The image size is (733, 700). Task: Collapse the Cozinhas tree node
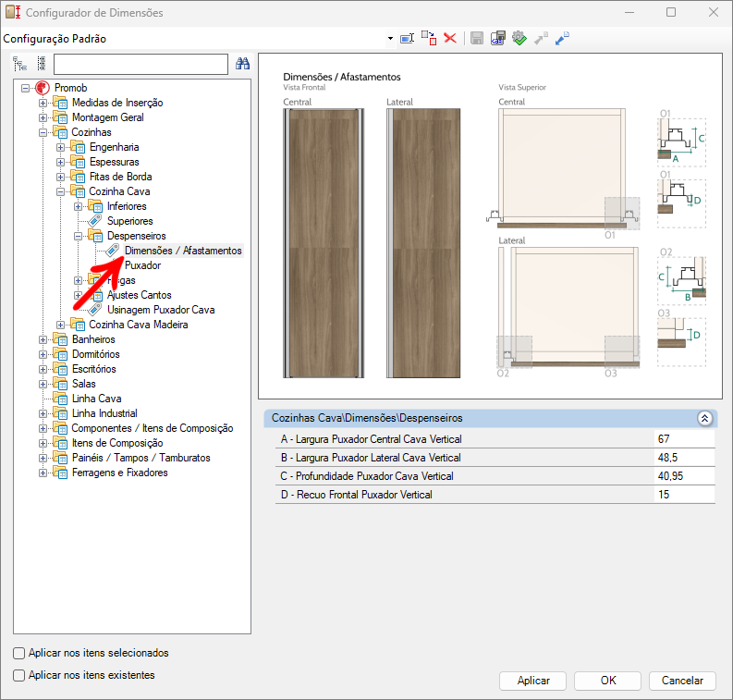coord(43,132)
